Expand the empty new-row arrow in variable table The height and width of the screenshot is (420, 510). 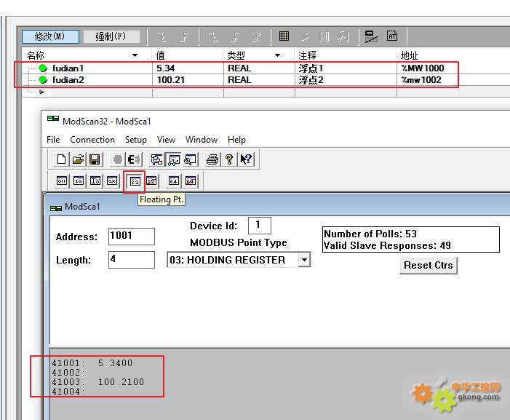[x=41, y=92]
